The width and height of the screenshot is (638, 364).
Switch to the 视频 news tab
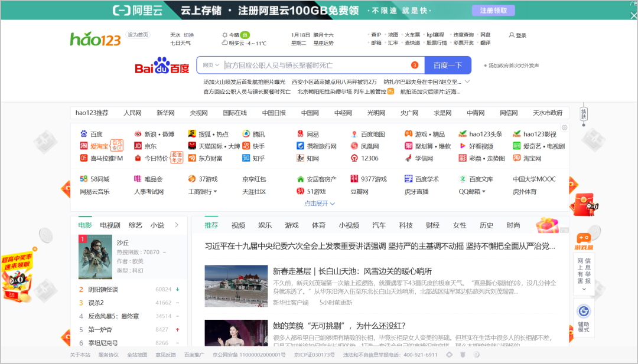pos(238,225)
